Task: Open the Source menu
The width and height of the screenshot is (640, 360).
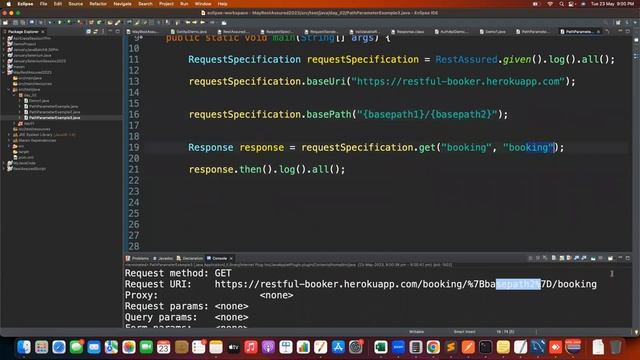Action: click(76, 4)
